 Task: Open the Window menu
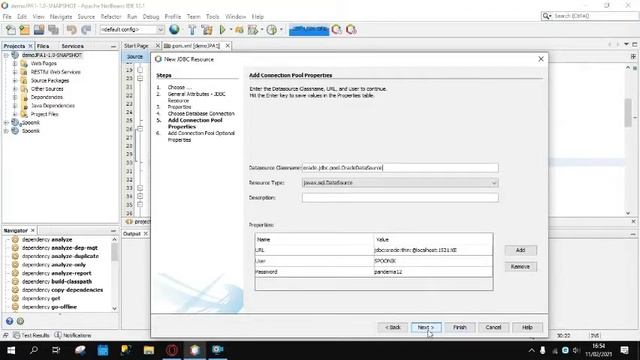coord(236,17)
